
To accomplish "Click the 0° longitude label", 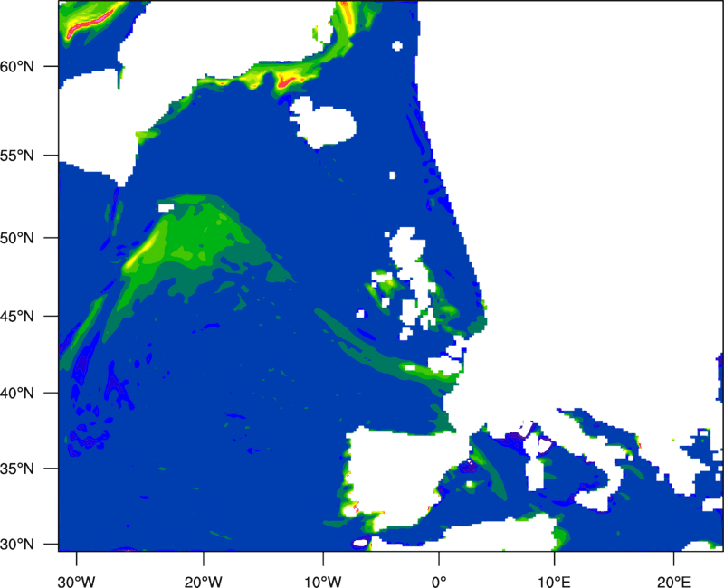I will point(439,582).
